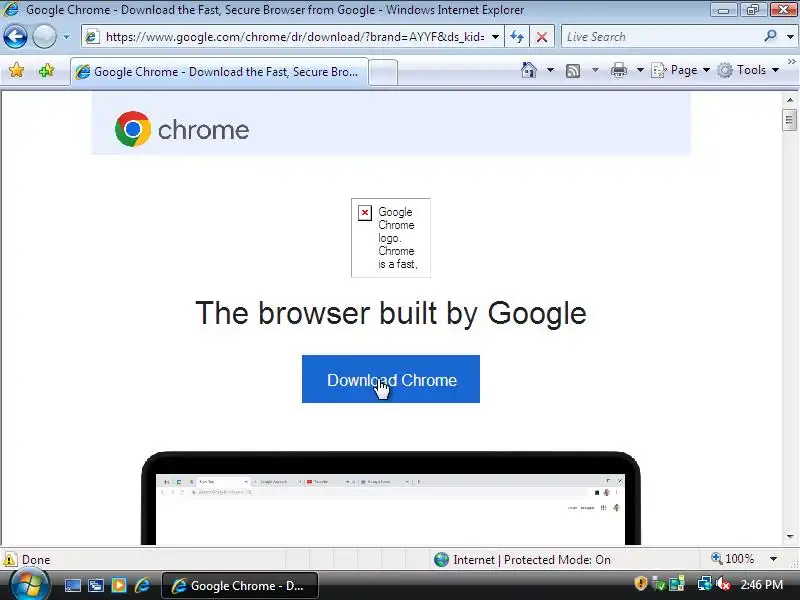The image size is (800, 600).
Task: Click the security shield tray icon
Action: tap(641, 583)
